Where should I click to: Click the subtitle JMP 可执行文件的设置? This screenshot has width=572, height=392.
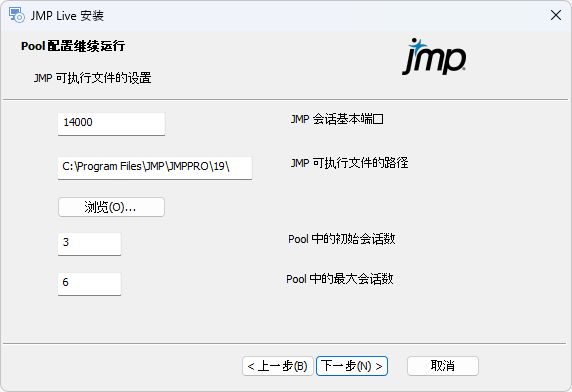coord(92,78)
